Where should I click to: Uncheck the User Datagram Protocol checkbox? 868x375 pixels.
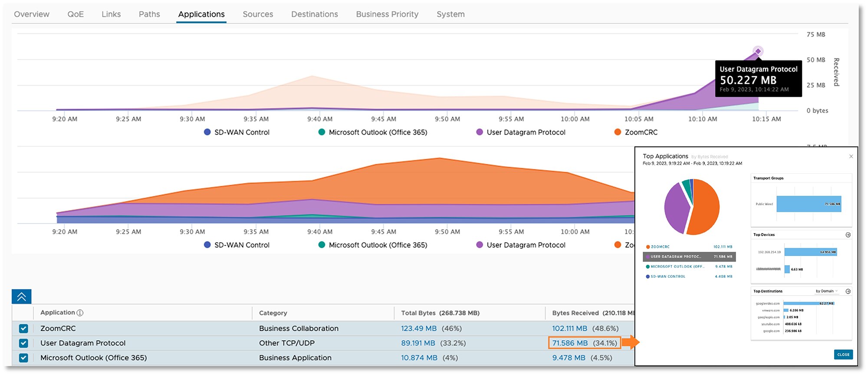click(23, 343)
